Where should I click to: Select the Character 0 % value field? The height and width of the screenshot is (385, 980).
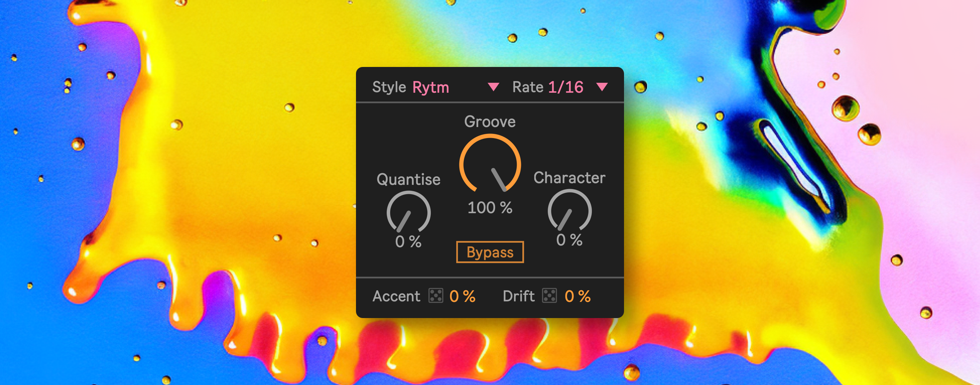(569, 240)
